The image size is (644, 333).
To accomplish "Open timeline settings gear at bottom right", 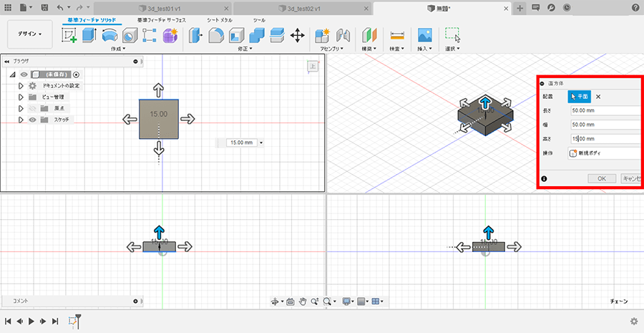I will pyautogui.click(x=634, y=322).
